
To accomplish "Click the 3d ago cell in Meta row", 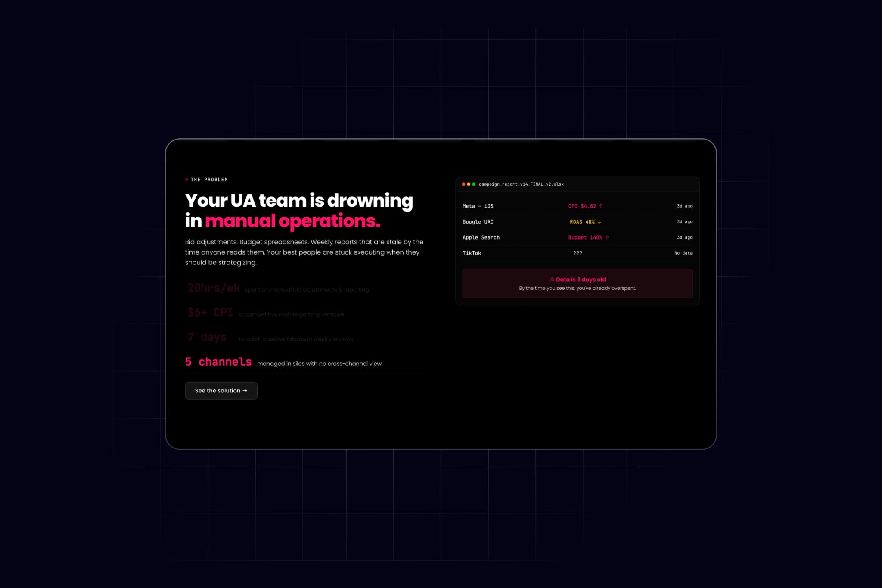I will pyautogui.click(x=685, y=206).
